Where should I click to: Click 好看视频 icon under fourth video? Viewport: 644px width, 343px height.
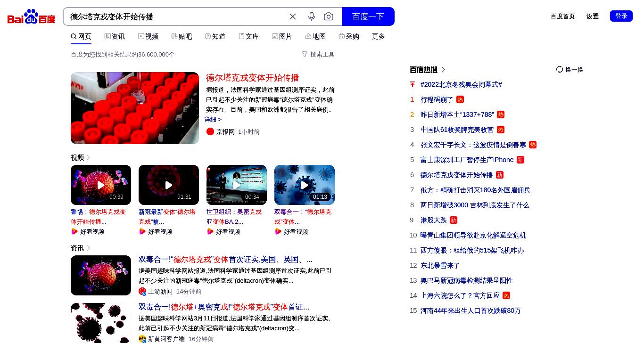click(x=278, y=231)
